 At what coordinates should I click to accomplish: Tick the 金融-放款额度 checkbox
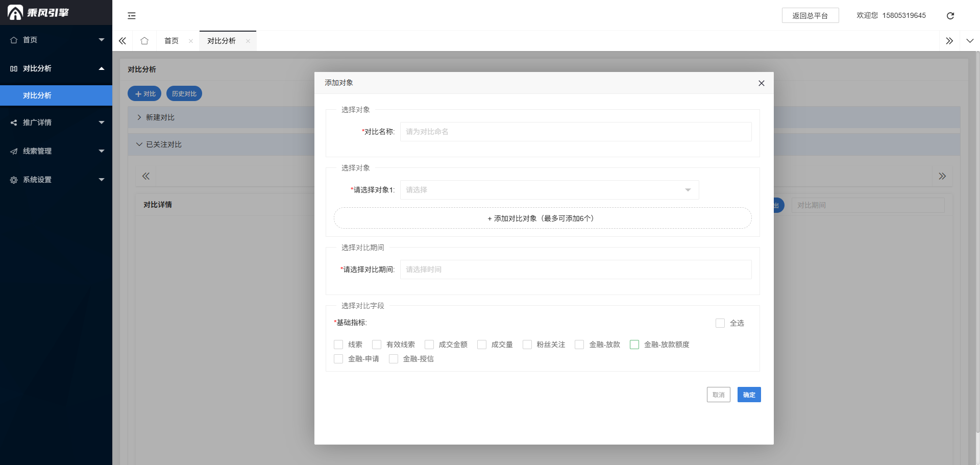tap(634, 345)
